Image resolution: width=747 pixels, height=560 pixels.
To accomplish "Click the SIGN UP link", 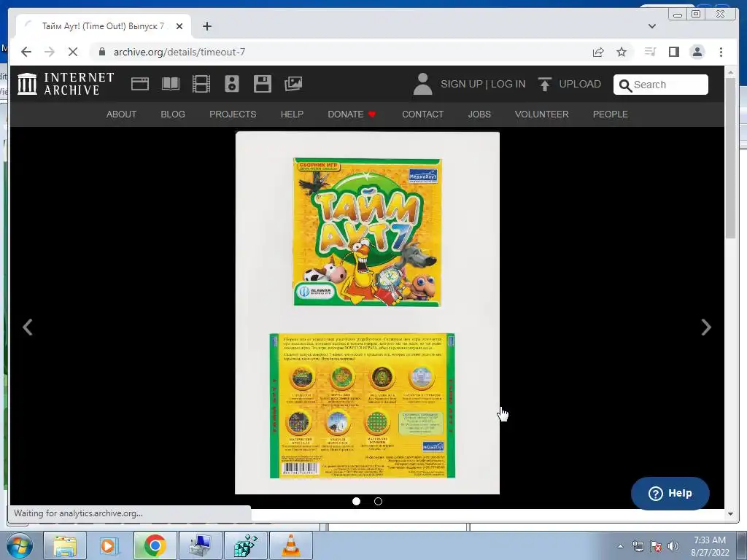I will point(462,85).
